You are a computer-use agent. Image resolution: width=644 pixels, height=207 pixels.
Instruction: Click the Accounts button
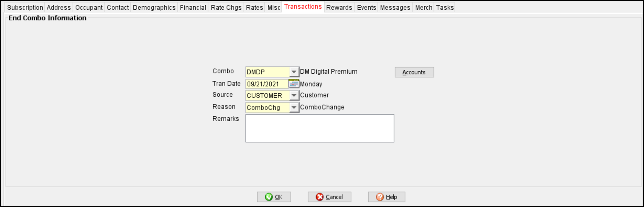414,72
